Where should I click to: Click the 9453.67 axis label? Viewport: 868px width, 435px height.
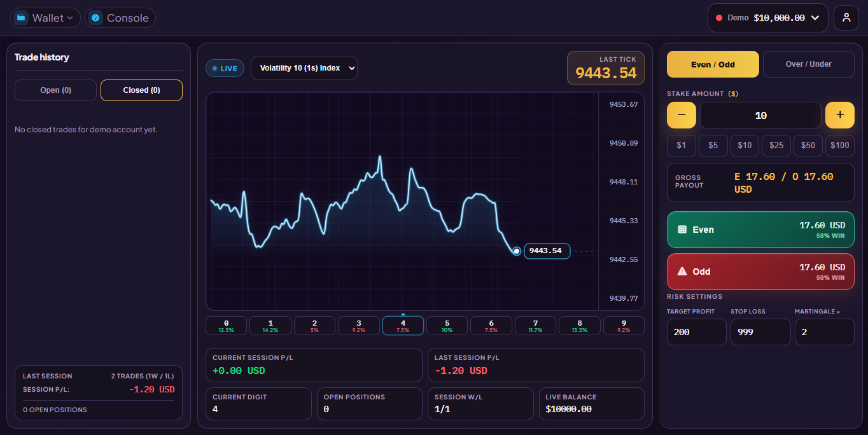pos(624,104)
